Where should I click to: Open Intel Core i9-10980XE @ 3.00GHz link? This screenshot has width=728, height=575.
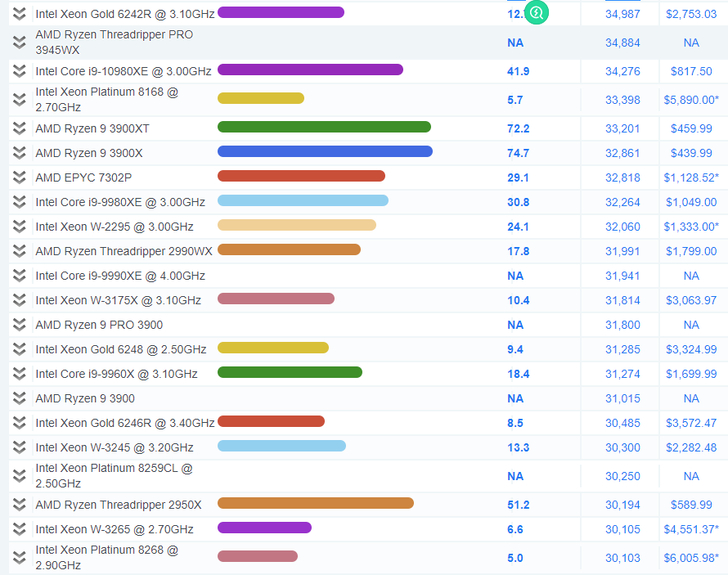[124, 71]
